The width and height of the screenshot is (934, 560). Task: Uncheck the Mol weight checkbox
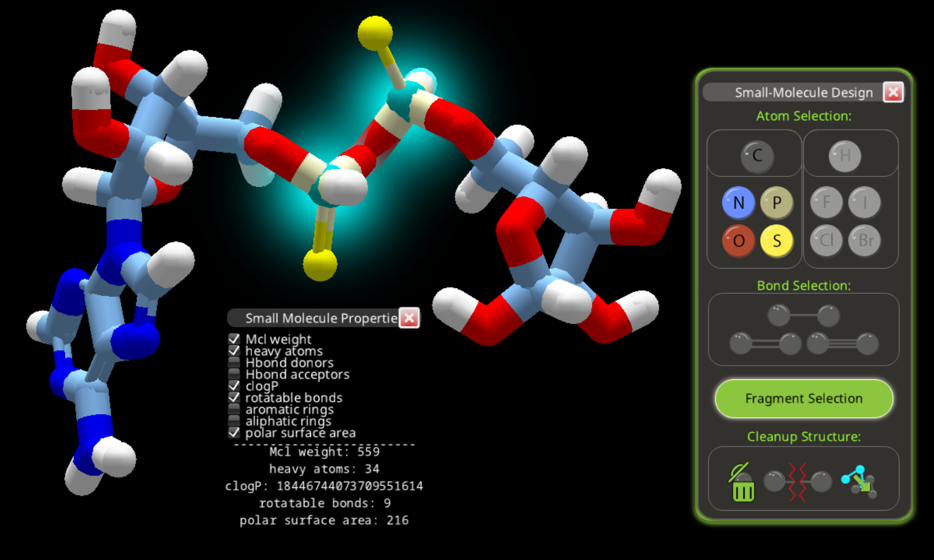coord(234,339)
